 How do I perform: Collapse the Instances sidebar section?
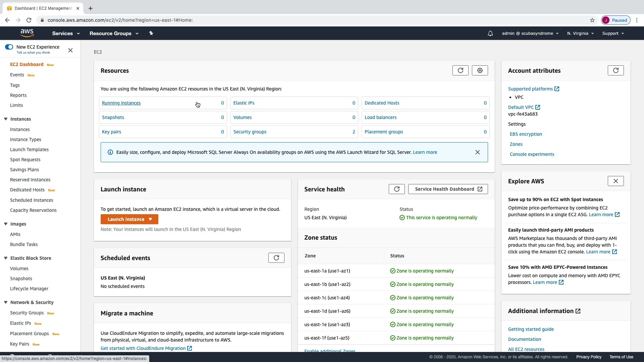tap(6, 119)
